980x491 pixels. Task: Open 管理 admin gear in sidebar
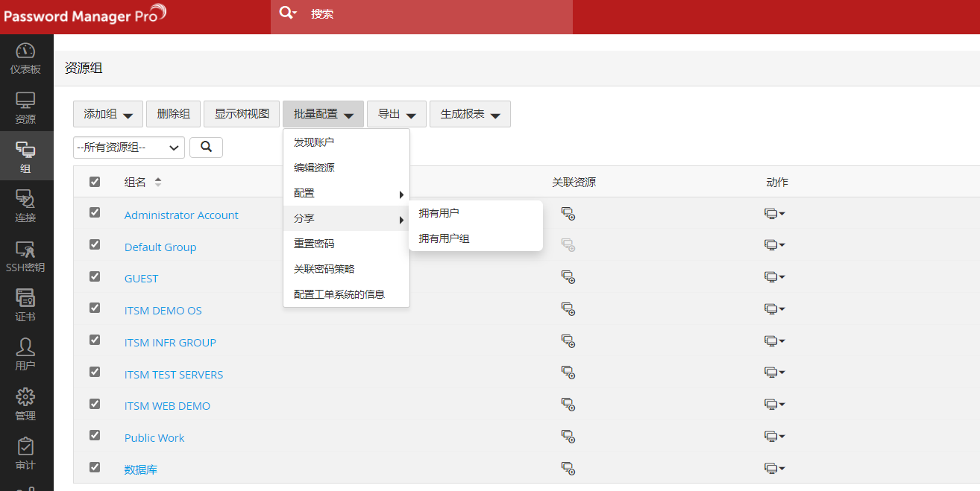click(25, 404)
